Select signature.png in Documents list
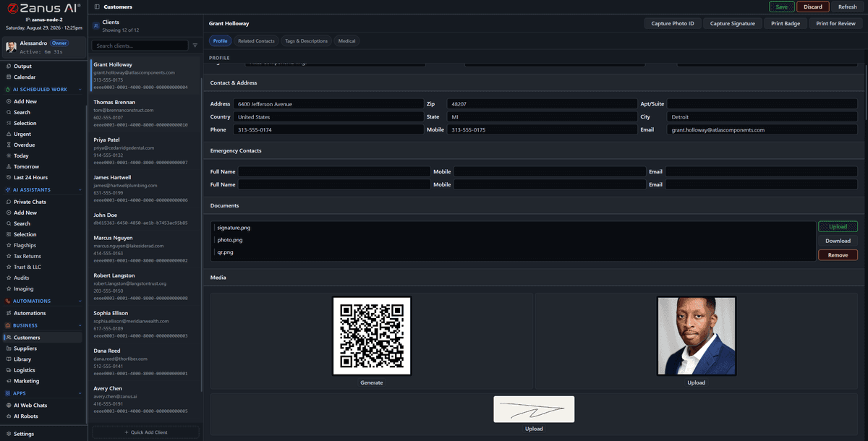This screenshot has width=868, height=441. coord(235,228)
